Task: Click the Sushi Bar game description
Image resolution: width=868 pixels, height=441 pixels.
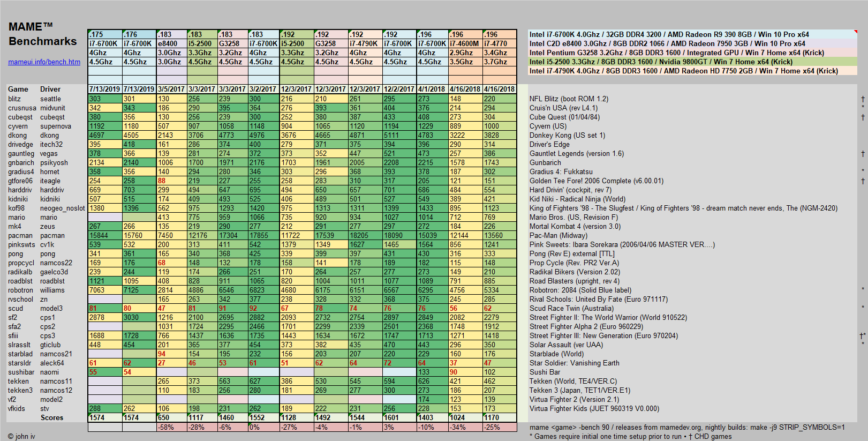Action: pos(545,372)
